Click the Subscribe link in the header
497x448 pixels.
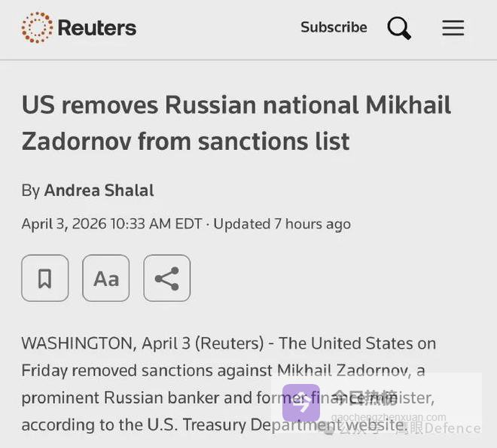point(334,28)
